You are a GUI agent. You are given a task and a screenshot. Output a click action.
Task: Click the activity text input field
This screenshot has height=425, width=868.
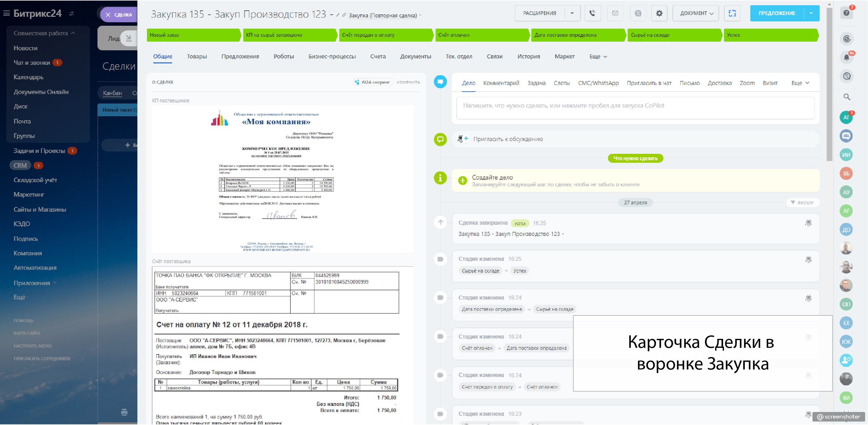[x=635, y=108]
